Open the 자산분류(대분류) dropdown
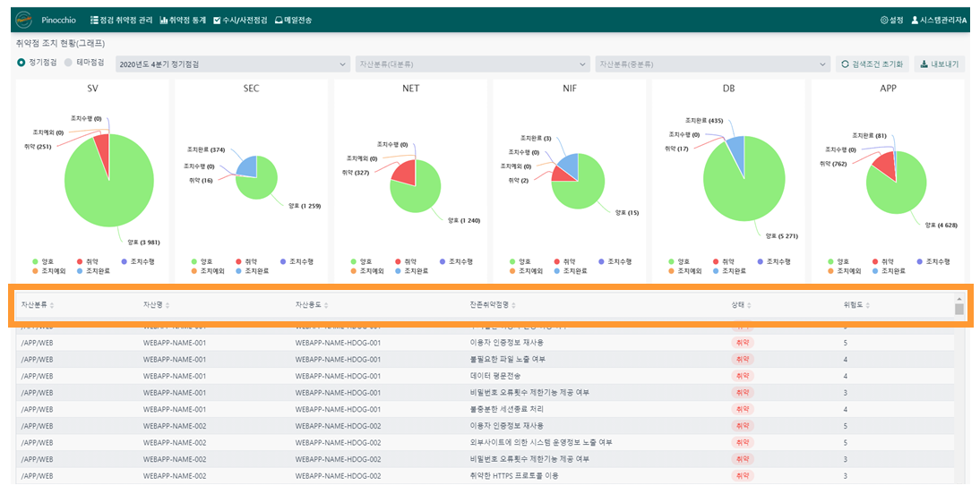 coord(472,64)
